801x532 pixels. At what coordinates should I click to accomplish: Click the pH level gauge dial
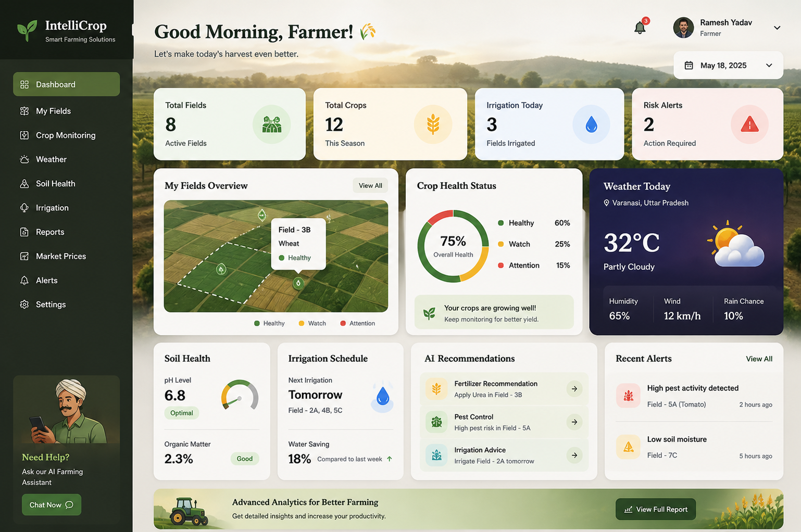point(240,395)
